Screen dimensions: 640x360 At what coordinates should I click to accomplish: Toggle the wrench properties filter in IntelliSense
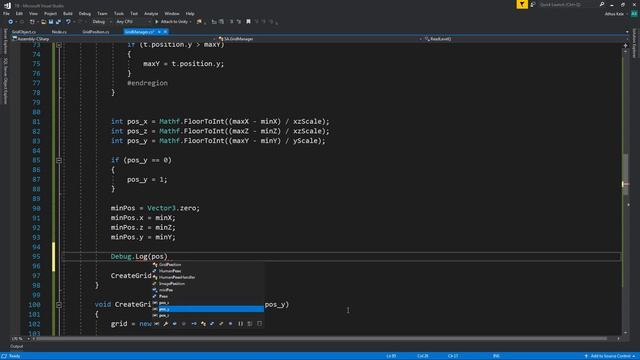[165, 324]
